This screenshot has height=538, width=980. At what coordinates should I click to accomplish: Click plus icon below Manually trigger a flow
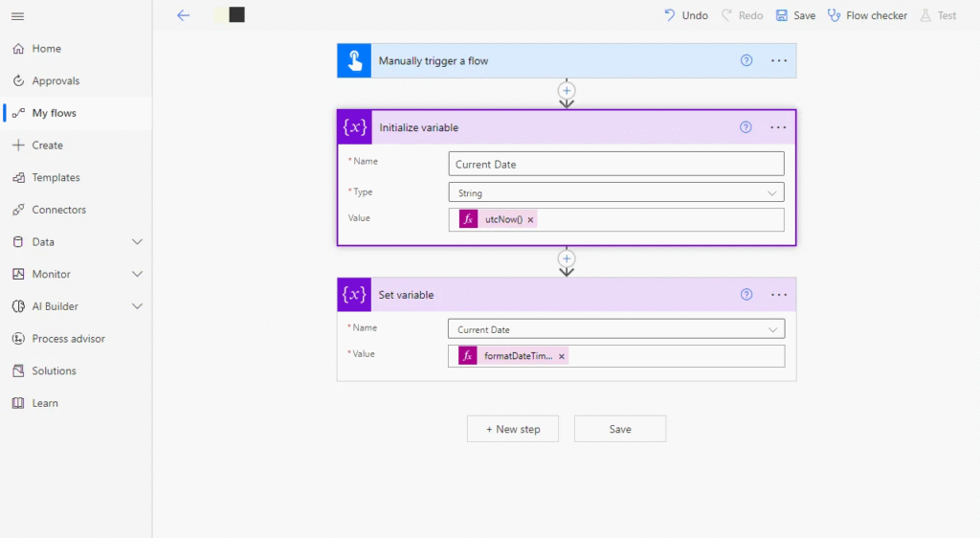click(567, 90)
